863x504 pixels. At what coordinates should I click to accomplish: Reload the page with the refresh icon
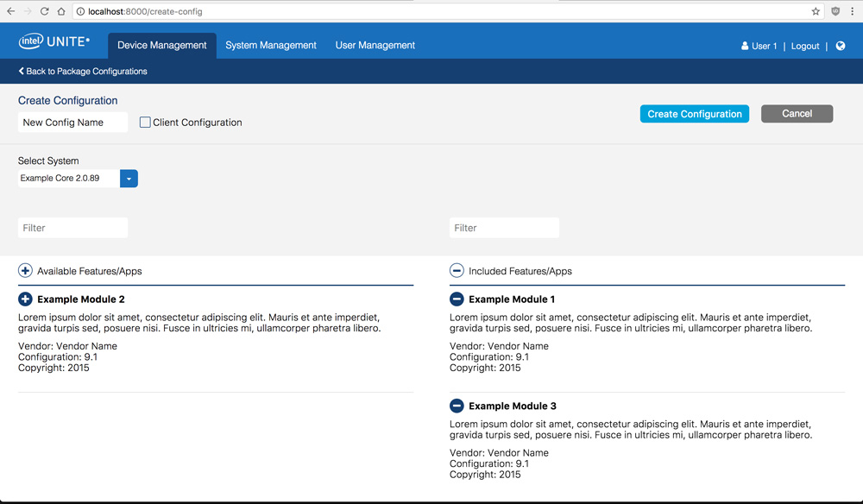click(x=45, y=11)
